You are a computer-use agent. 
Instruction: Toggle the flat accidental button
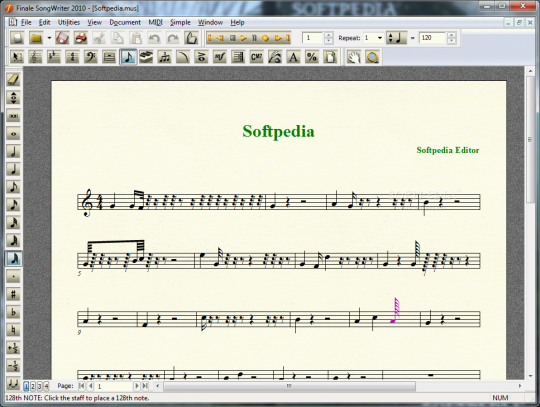coord(13,312)
